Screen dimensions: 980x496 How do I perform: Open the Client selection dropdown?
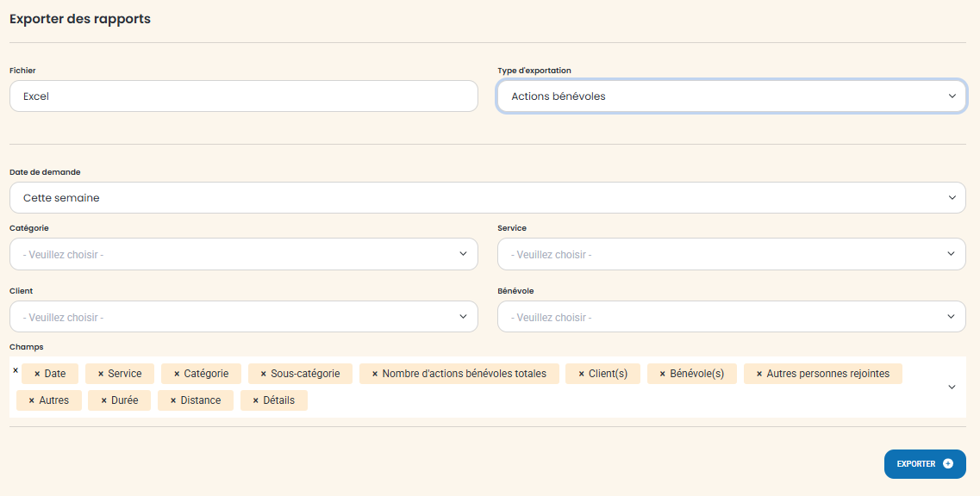click(x=243, y=317)
